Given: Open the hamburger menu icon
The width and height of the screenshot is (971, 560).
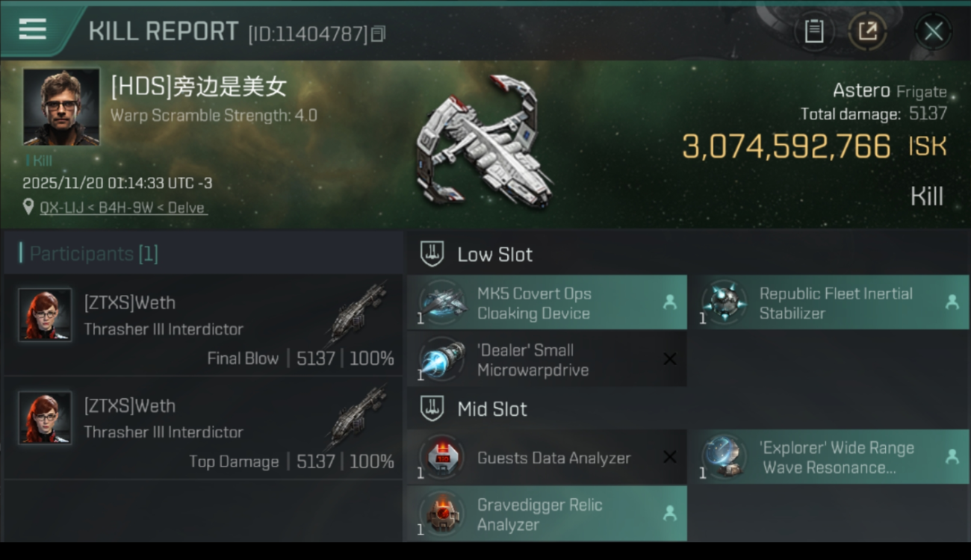Looking at the screenshot, I should coord(32,30).
